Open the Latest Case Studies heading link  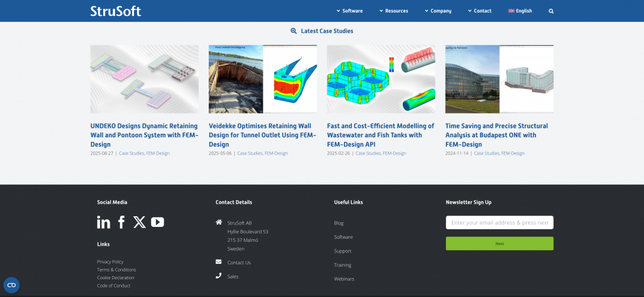click(327, 31)
